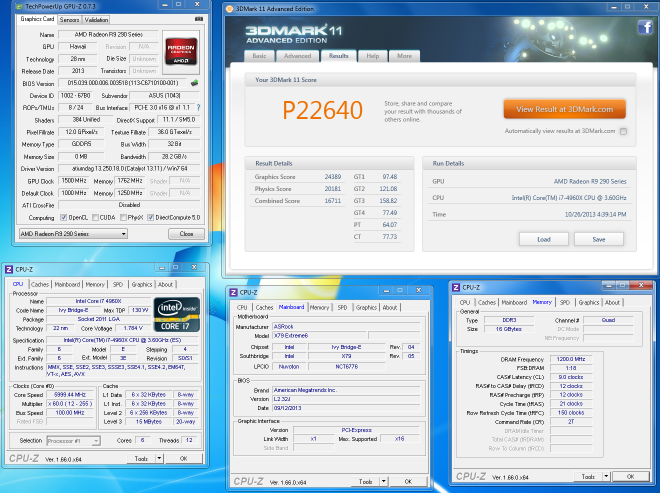Open Graphics tab in CPU-Z Memory window
The image size is (660, 493).
pyautogui.click(x=589, y=303)
